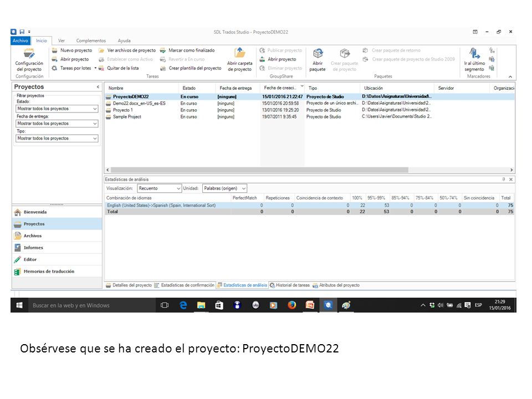Open the Memorias de traducción view

pyautogui.click(x=57, y=272)
